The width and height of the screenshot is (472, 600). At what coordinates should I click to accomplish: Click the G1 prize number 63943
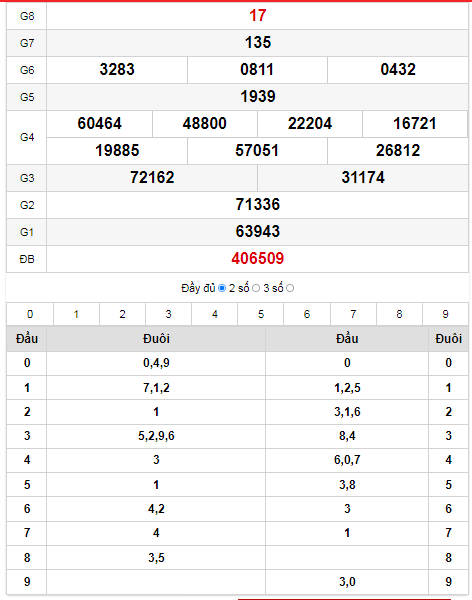click(258, 232)
